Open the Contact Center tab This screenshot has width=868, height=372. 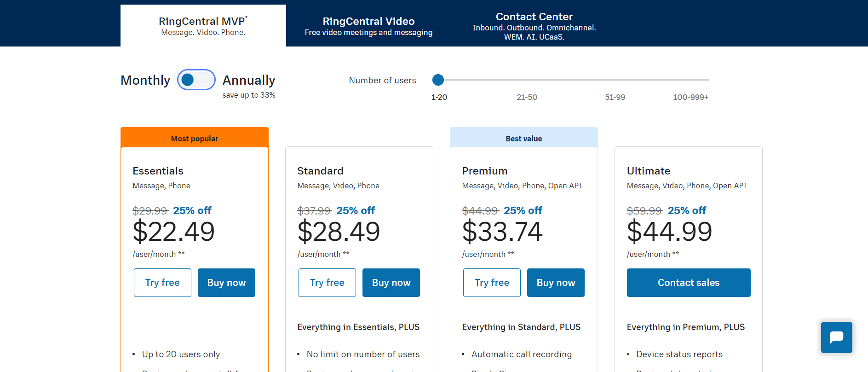534,26
